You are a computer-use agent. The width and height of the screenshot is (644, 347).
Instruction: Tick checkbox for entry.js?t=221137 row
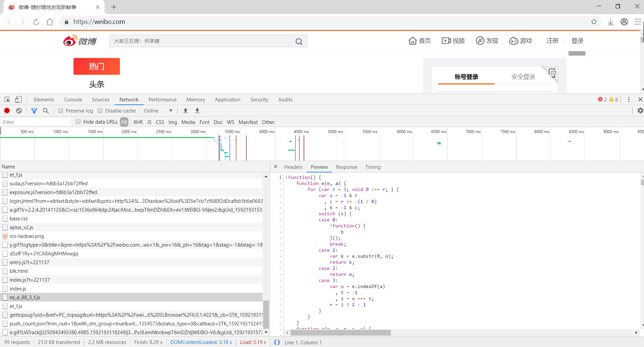tap(5, 262)
